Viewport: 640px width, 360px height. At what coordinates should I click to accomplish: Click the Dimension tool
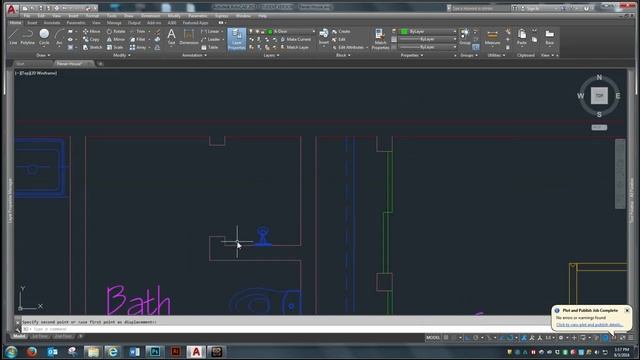(x=189, y=37)
